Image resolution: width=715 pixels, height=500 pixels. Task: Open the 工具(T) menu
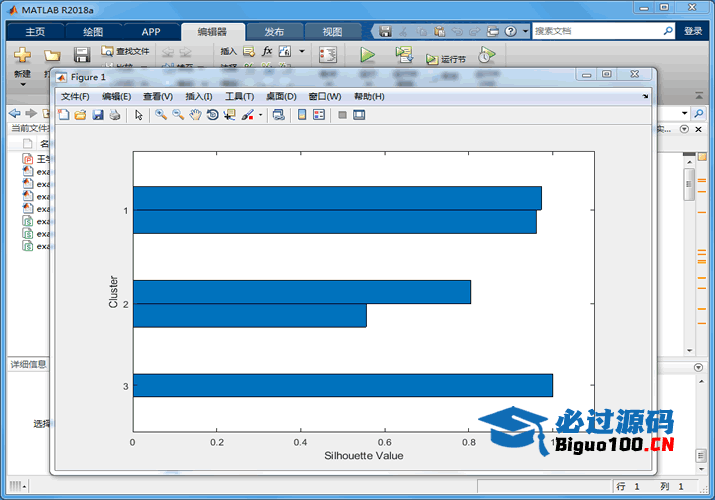pos(239,97)
